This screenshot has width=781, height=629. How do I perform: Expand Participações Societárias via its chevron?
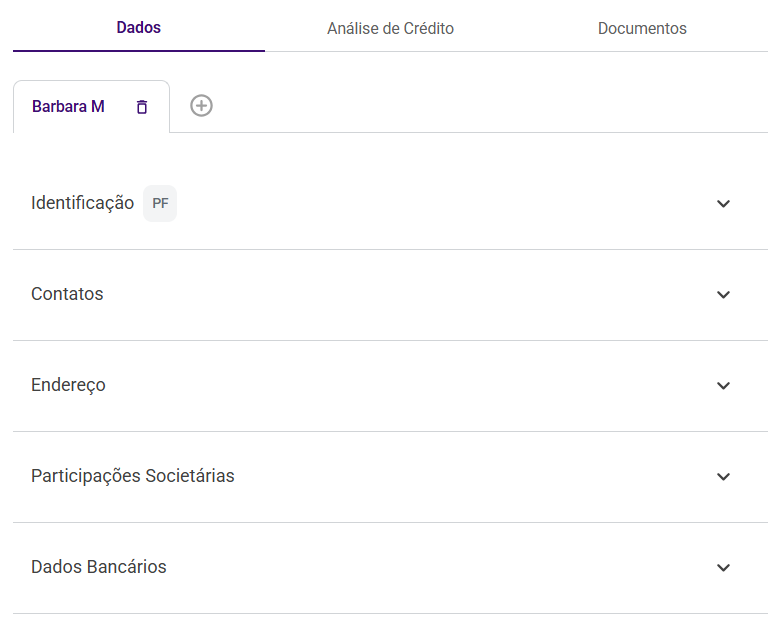724,477
